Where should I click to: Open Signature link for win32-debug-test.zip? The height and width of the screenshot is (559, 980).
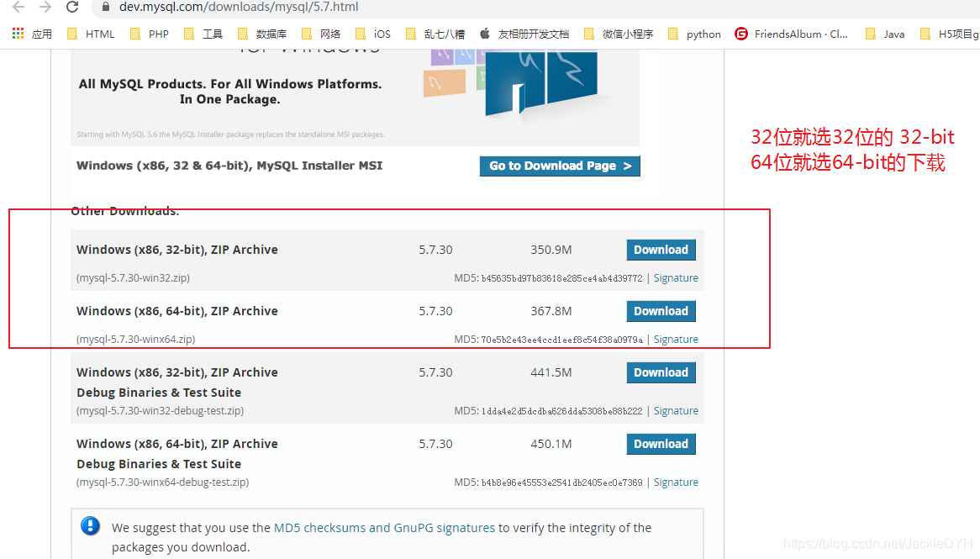(676, 411)
